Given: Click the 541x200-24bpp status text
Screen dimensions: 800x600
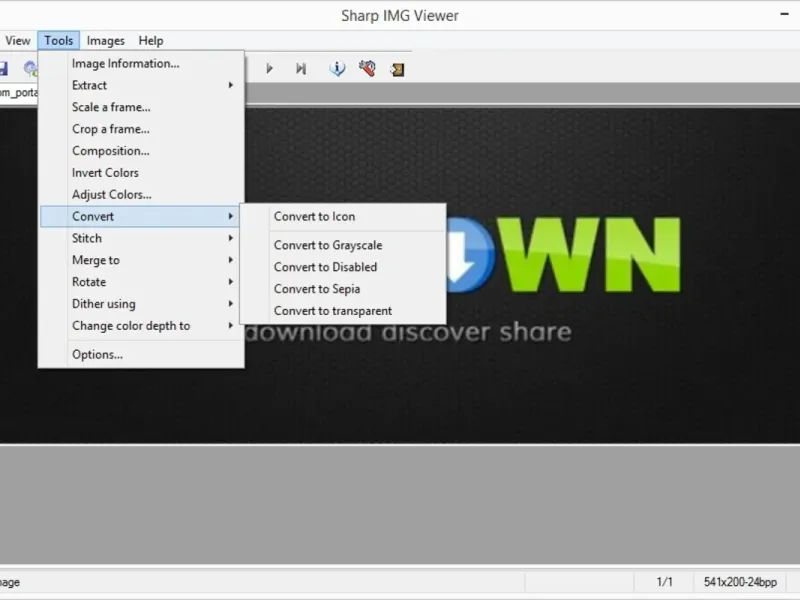Looking at the screenshot, I should tap(740, 582).
